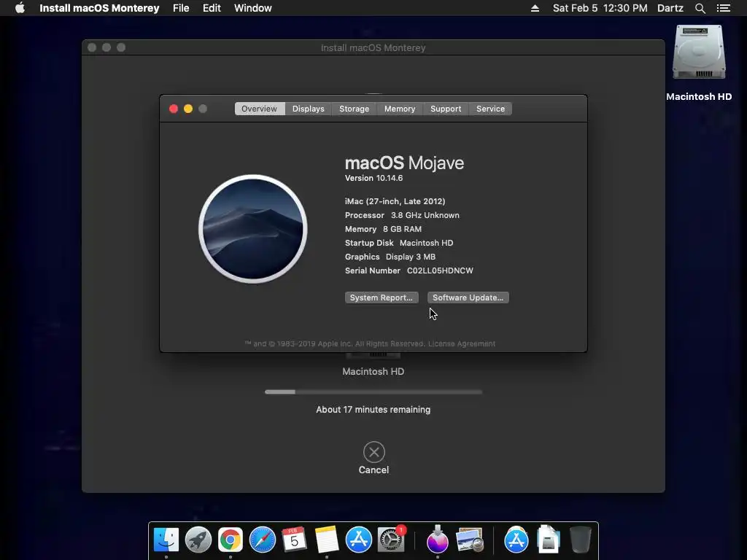Open Install macOS Monterey app menu

(x=99, y=8)
